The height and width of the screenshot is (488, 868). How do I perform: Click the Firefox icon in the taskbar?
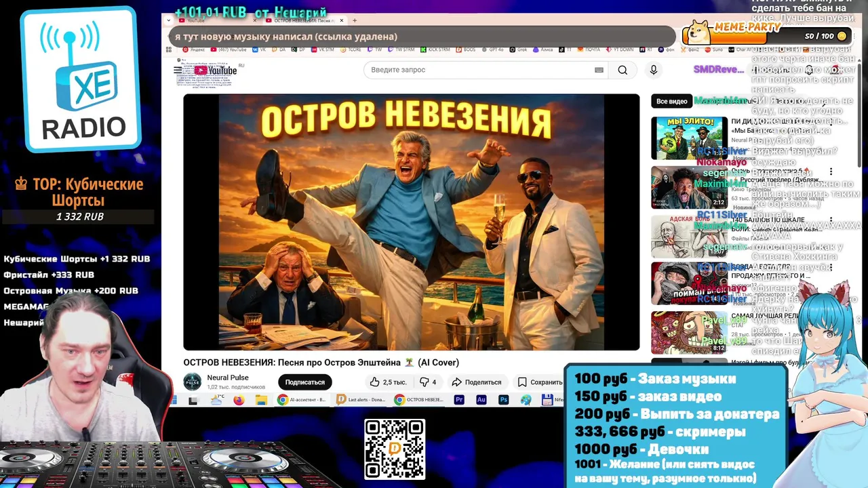(239, 400)
